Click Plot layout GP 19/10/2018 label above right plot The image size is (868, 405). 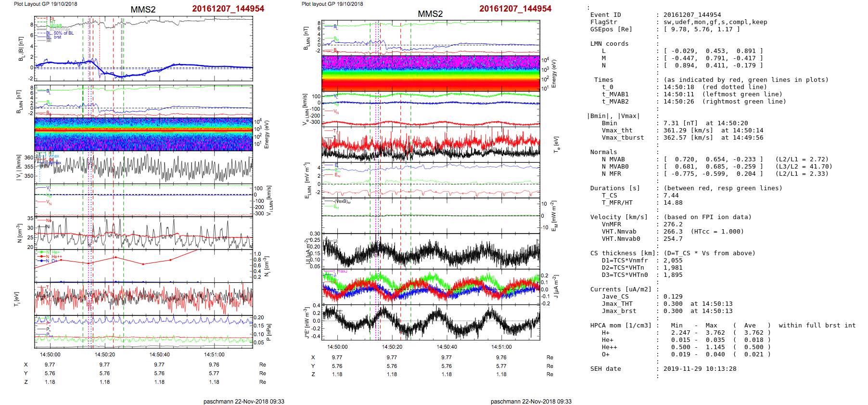tap(332, 4)
